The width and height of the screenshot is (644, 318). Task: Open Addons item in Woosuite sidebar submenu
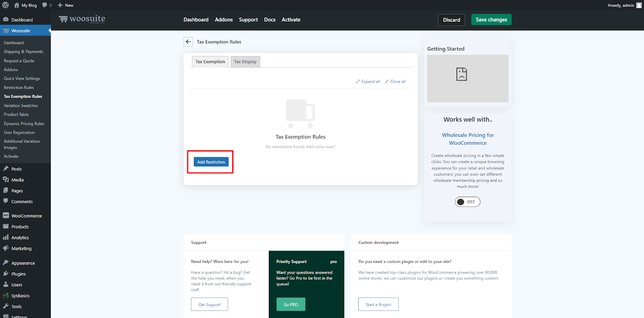point(11,70)
